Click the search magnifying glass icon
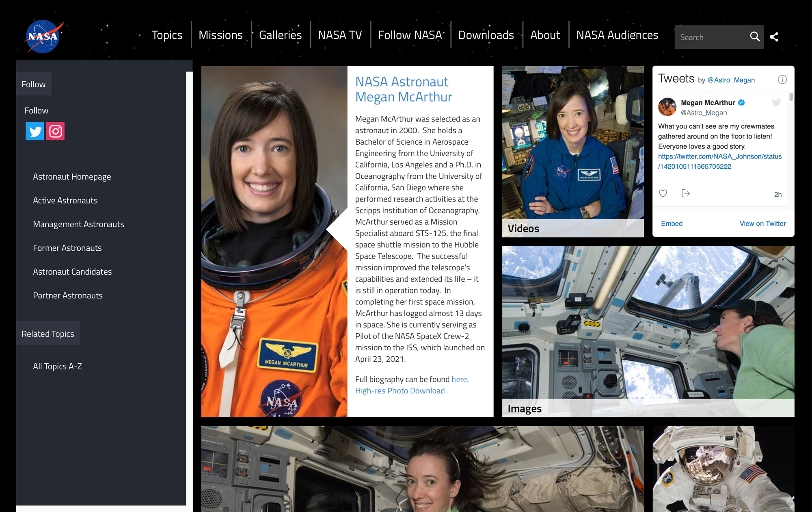The width and height of the screenshot is (812, 512). coord(754,37)
